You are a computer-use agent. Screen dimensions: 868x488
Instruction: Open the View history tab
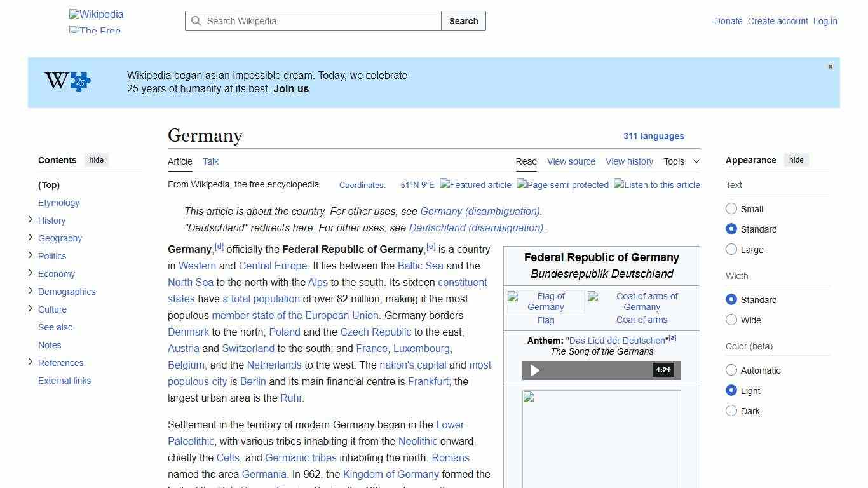[629, 161]
